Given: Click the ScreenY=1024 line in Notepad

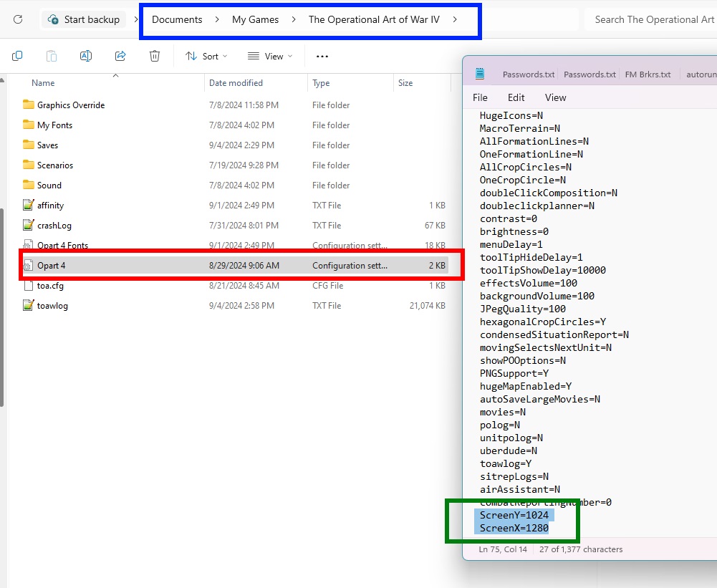Looking at the screenshot, I should coord(514,515).
